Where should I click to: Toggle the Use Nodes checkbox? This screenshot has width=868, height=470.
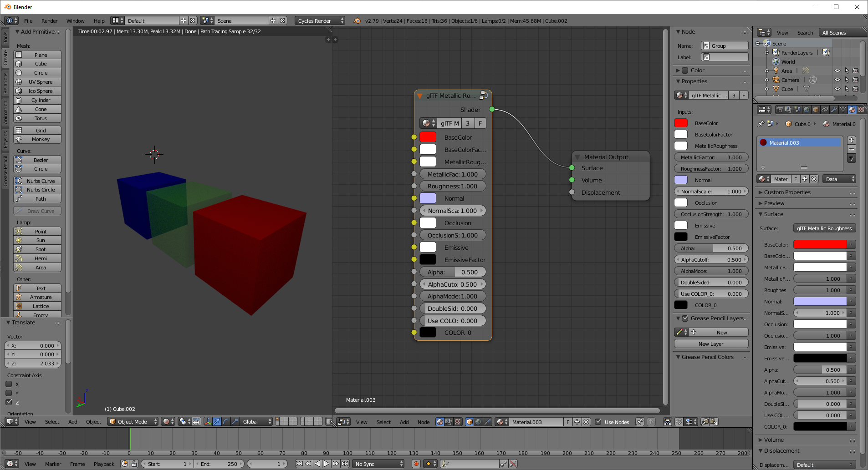tap(598, 422)
